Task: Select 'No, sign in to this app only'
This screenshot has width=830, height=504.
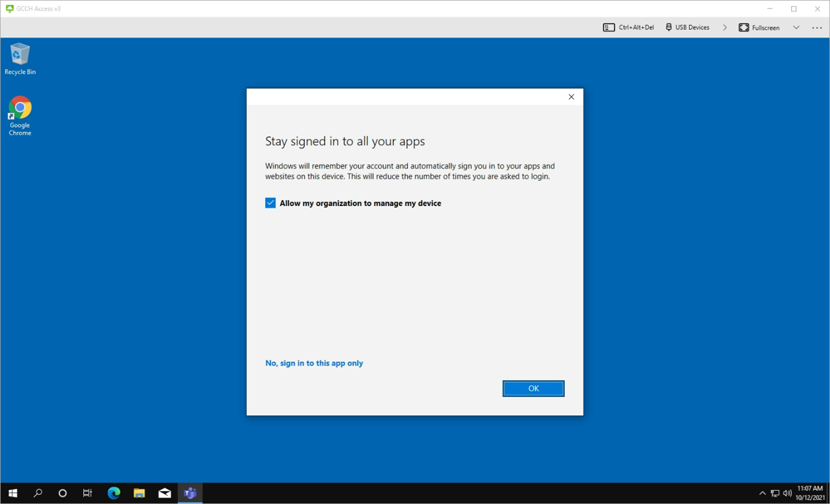Action: 314,362
